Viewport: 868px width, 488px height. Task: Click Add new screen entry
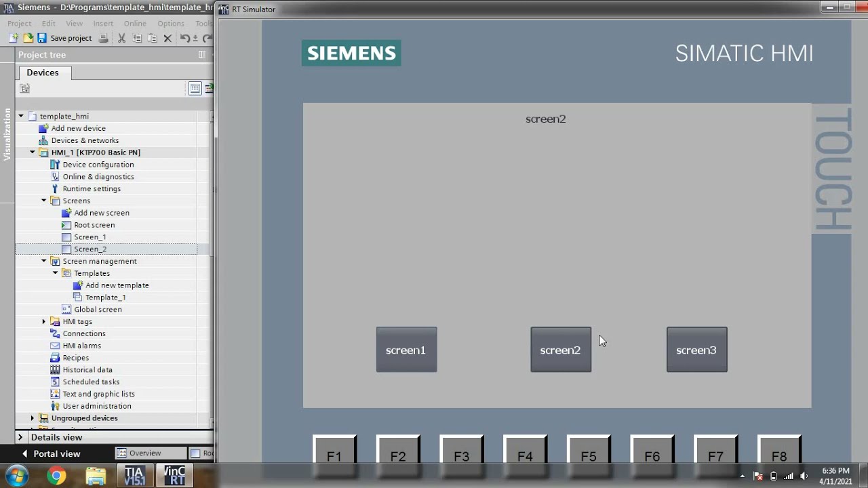102,213
